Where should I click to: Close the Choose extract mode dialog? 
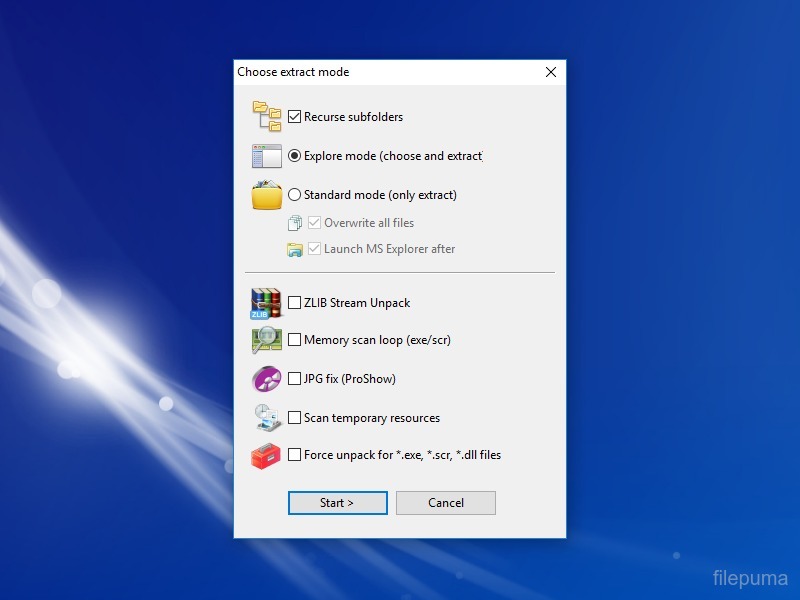[x=550, y=72]
